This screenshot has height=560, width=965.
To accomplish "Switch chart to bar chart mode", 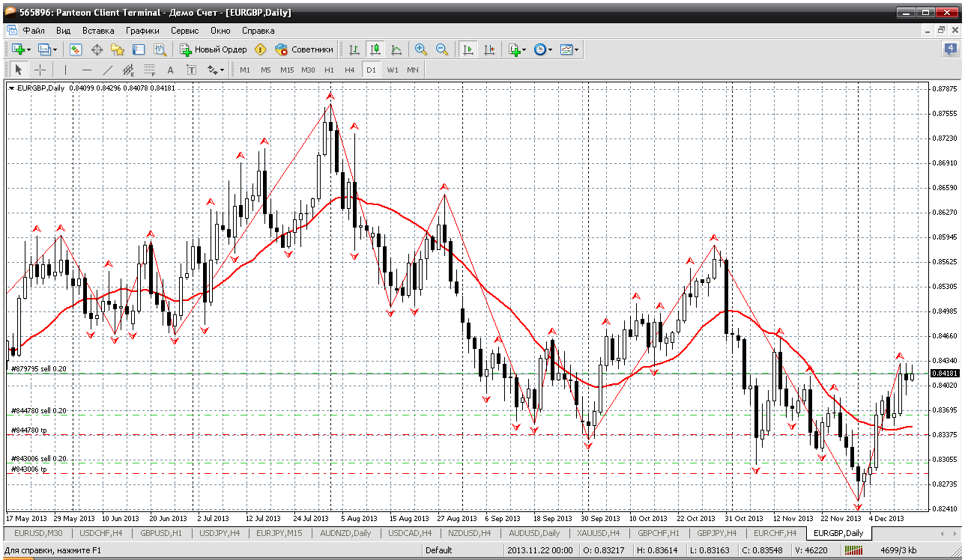I will click(354, 49).
